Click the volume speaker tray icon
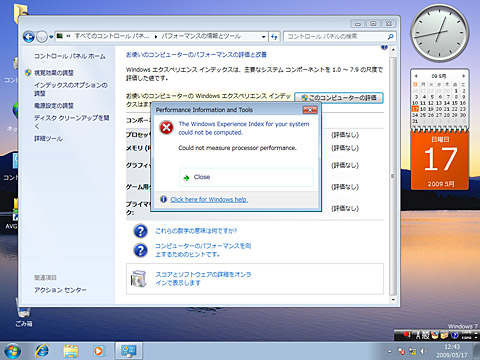Viewport: 480px width, 360px height. 423,351
